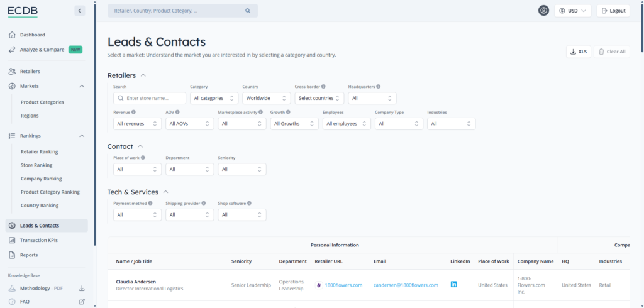
Task: Open the 1800flowers.com retailer link
Action: [343, 285]
